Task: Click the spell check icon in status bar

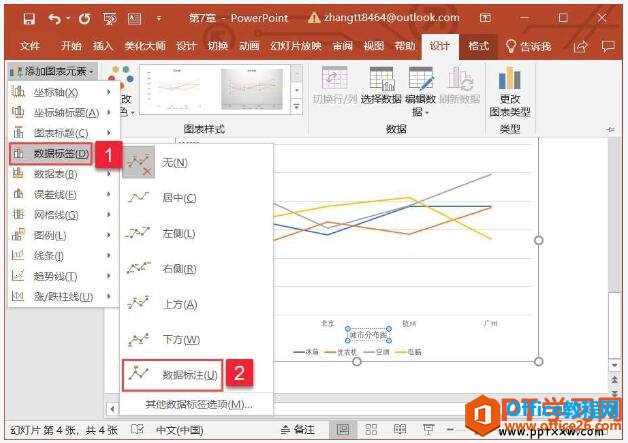Action: click(x=137, y=430)
